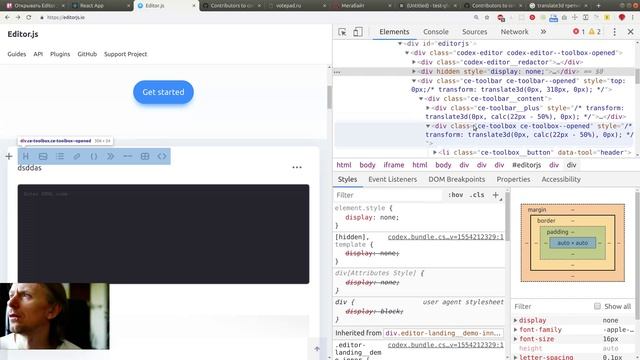This screenshot has width=640, height=360.
Task: Collapse the div id editorjs node
Action: coord(400,43)
